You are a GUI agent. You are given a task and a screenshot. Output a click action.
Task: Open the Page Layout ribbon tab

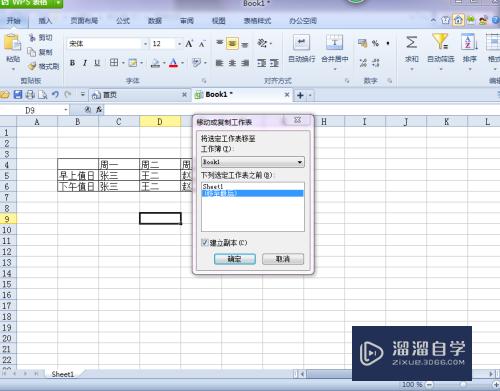pyautogui.click(x=84, y=21)
